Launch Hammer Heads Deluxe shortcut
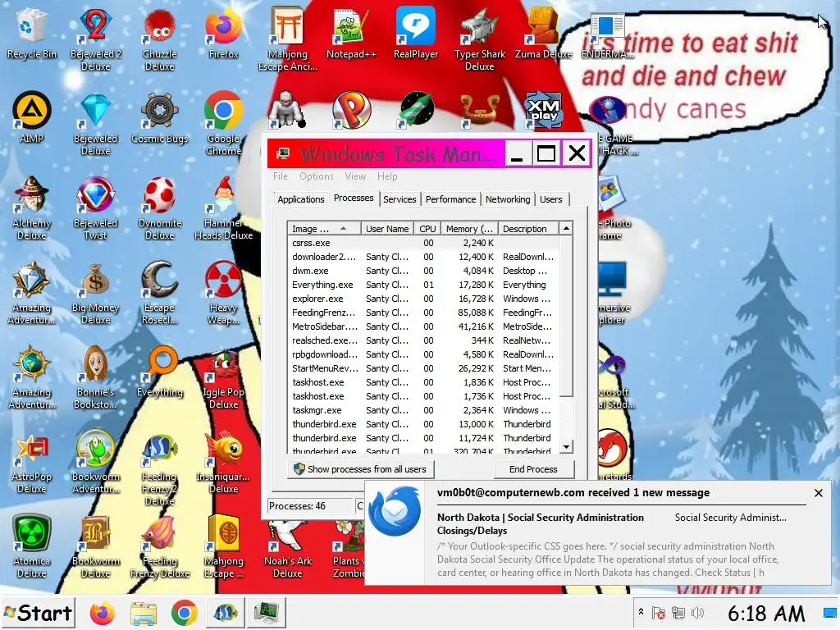840x630 pixels. (x=223, y=207)
